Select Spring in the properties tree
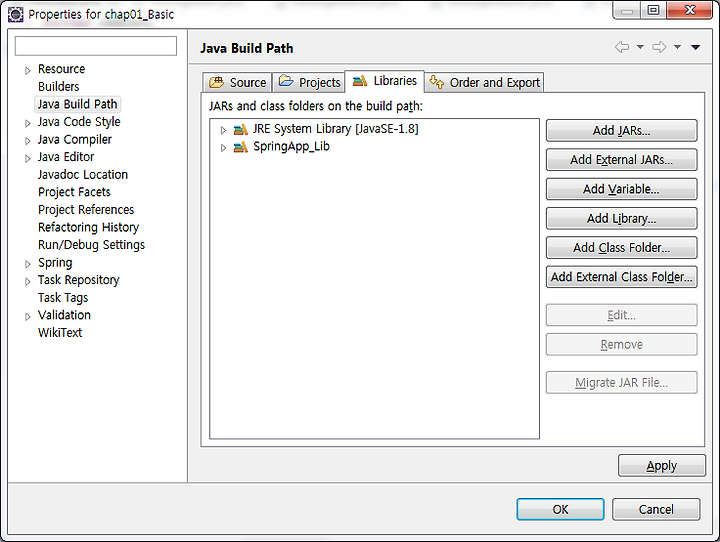The image size is (720, 542). 55,263
